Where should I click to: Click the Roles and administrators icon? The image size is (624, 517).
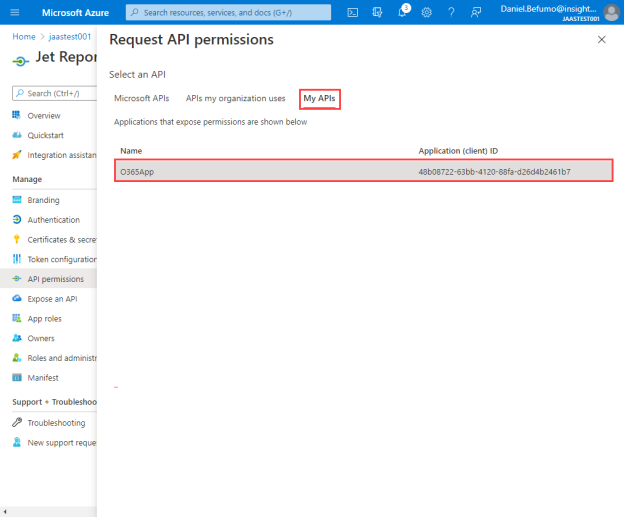pyautogui.click(x=17, y=357)
